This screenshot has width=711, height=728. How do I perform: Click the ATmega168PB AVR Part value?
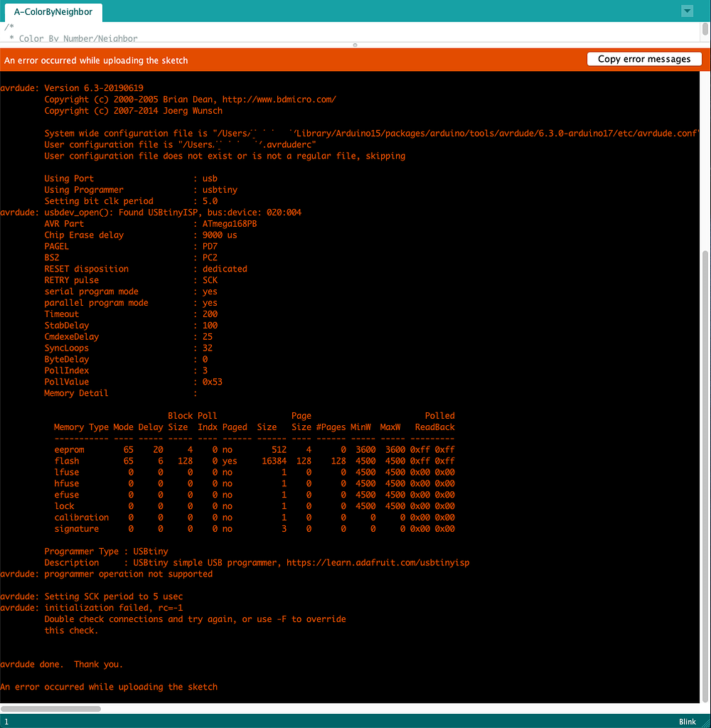click(x=230, y=224)
